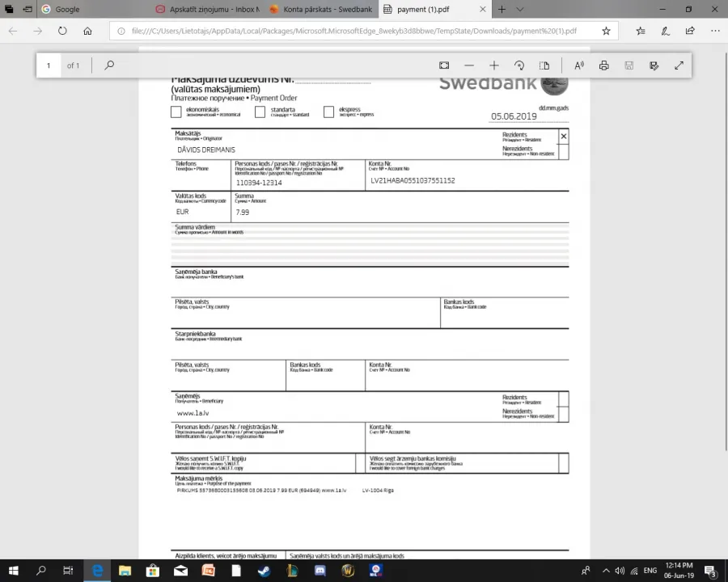Go back with the browser back arrow
728x582 pixels.
13,31
